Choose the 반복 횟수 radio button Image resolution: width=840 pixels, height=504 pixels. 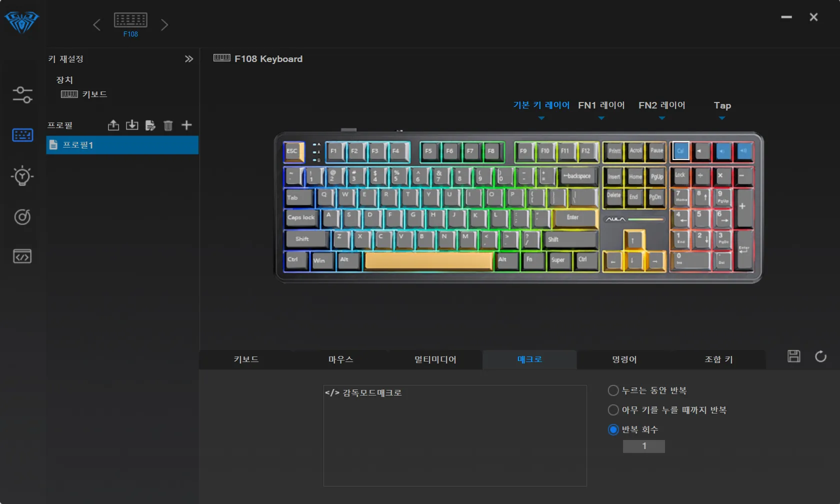pyautogui.click(x=613, y=429)
